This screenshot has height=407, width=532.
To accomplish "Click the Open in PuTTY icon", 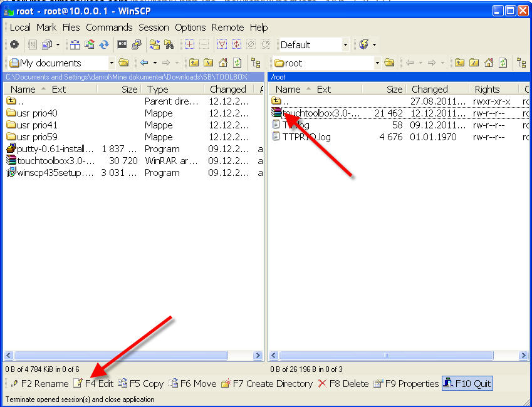I will pyautogui.click(x=137, y=44).
